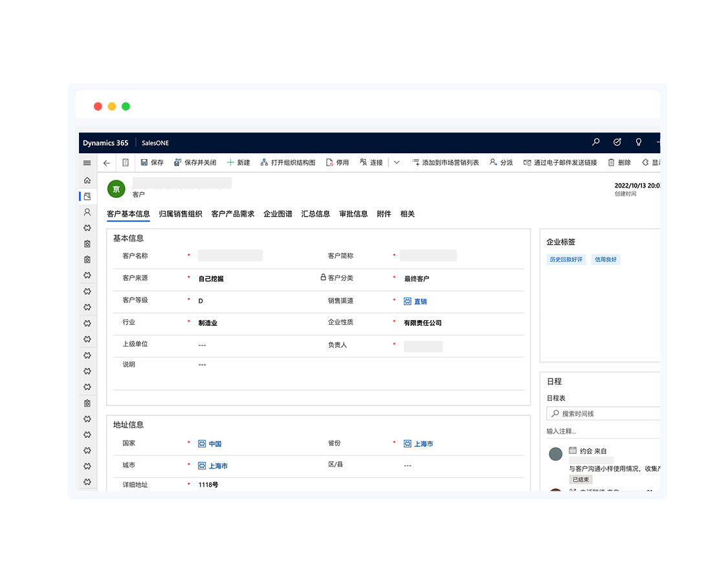Open the search icon in the top bar

[595, 142]
